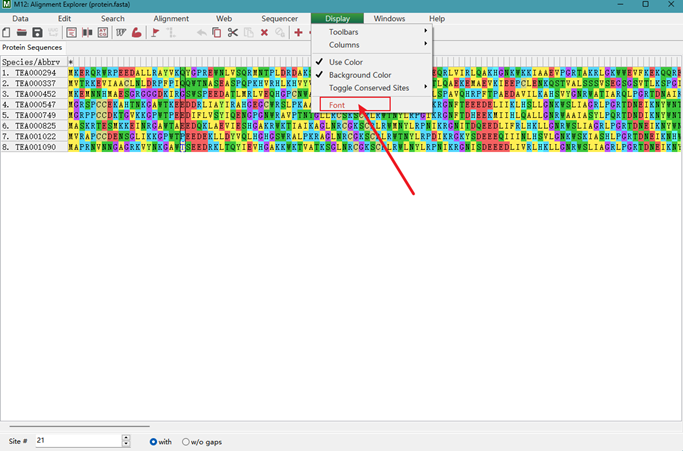Select the w/o gaps radio button
Screen dimensions: 683x451
pyautogui.click(x=186, y=442)
